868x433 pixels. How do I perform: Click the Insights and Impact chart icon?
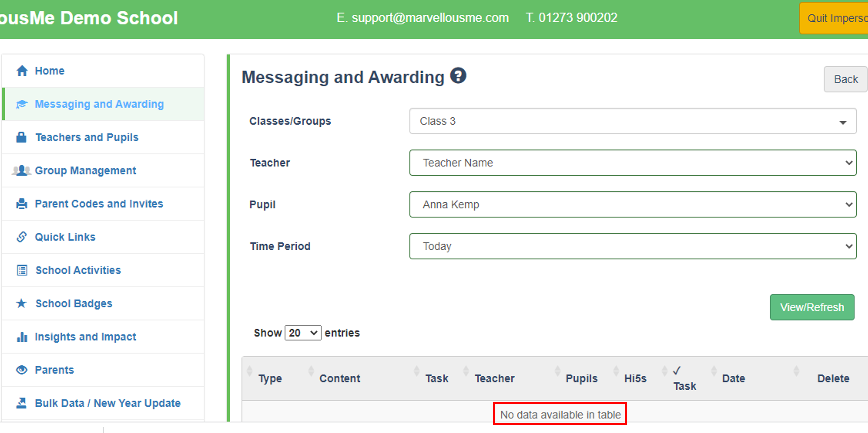22,337
